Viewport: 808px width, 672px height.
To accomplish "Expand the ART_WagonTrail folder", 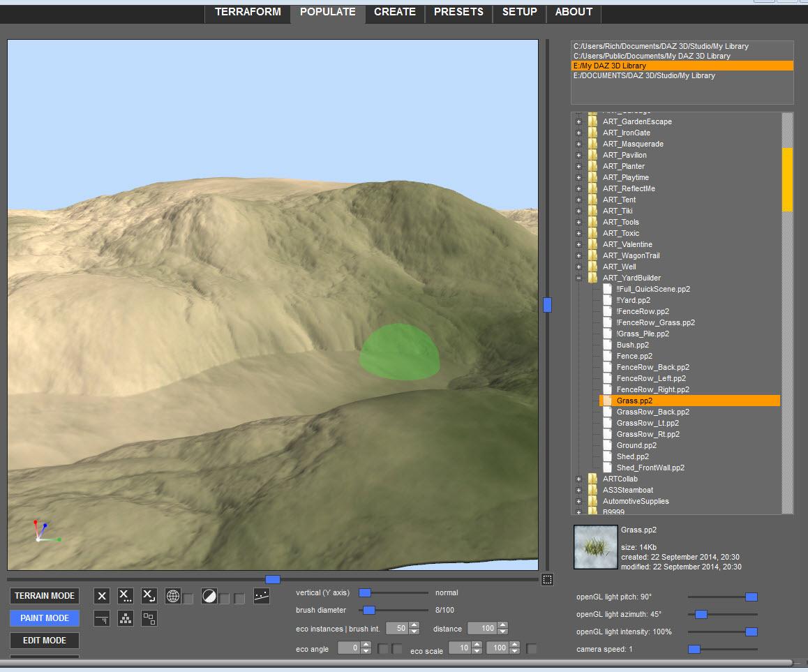I will pos(578,256).
